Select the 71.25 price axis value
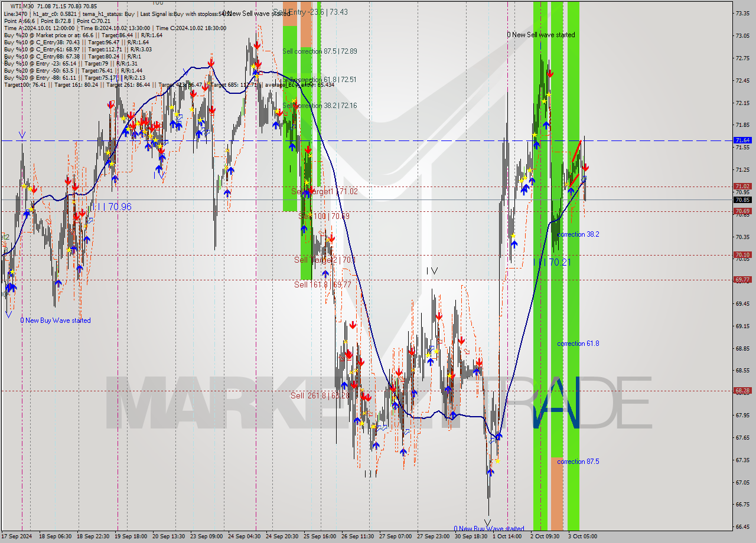The image size is (756, 543). coord(744,169)
